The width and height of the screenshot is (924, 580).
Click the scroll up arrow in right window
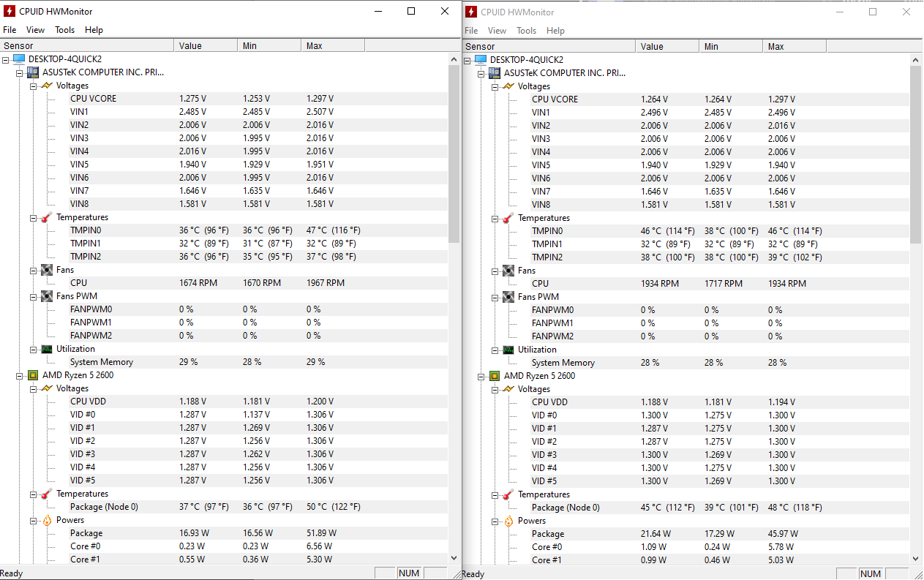[x=916, y=59]
